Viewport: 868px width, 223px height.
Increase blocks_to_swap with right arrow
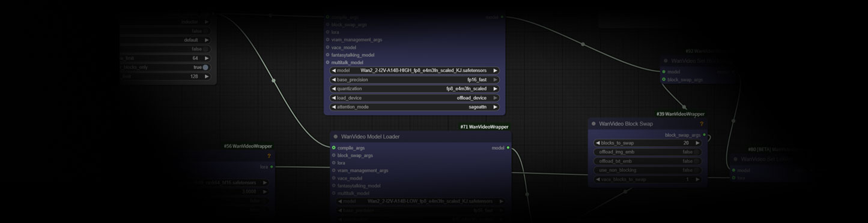[697, 143]
